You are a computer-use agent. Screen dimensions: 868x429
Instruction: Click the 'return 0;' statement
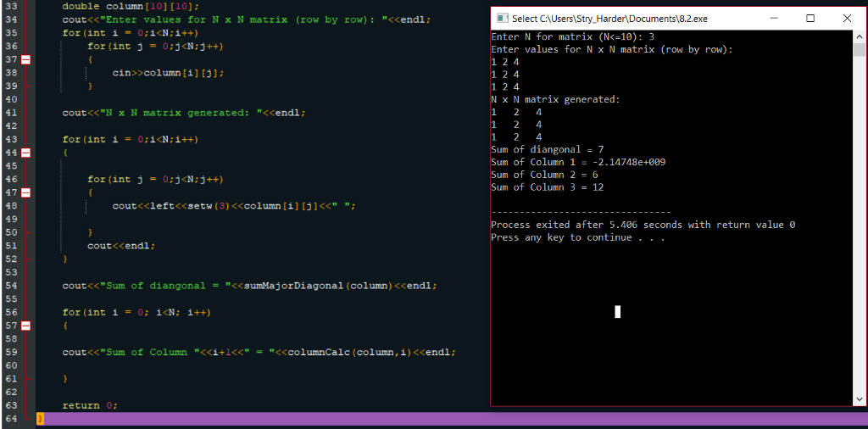coord(90,405)
